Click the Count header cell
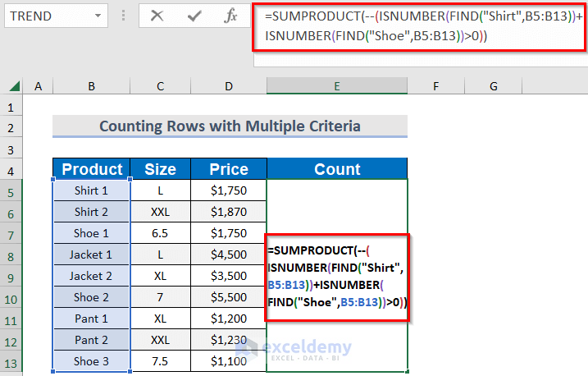Image resolution: width=588 pixels, height=376 pixels. pyautogui.click(x=337, y=170)
